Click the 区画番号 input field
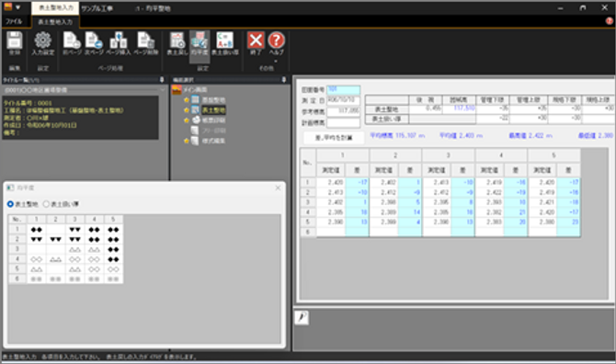616x364 pixels. tap(343, 90)
